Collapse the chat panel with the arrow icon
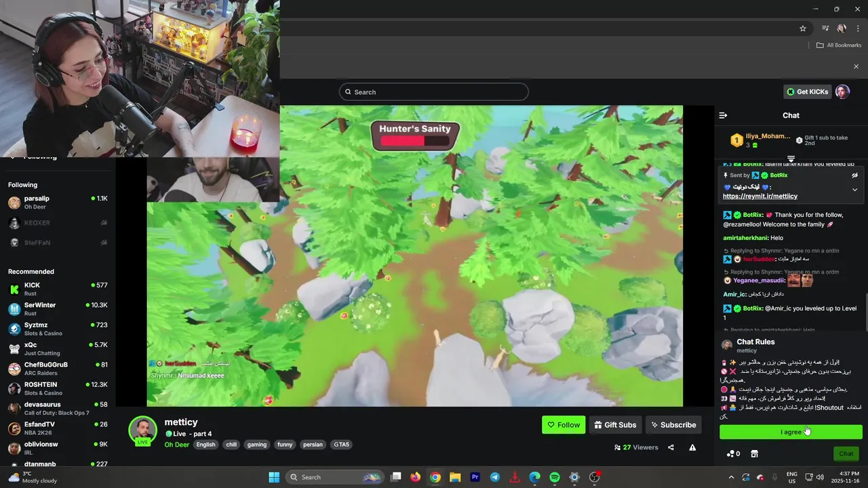The width and height of the screenshot is (868, 488). tap(723, 115)
